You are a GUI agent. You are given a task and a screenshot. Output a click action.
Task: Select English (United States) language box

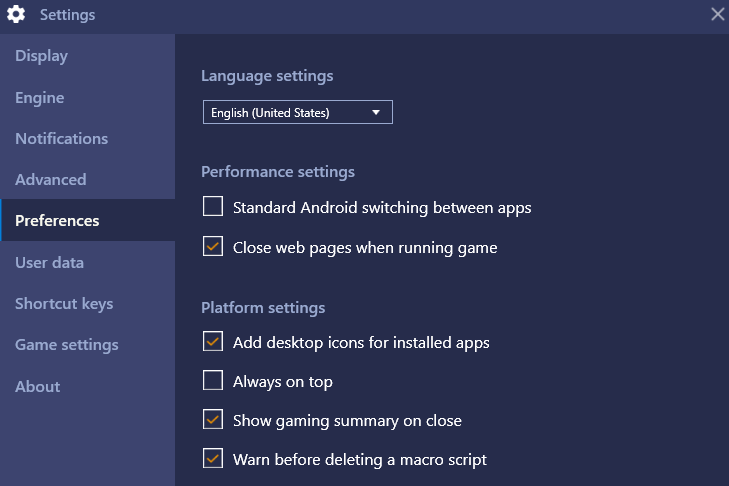click(298, 112)
